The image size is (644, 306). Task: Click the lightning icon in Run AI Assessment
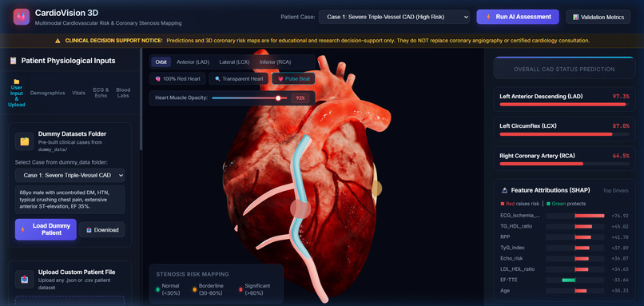click(x=488, y=18)
